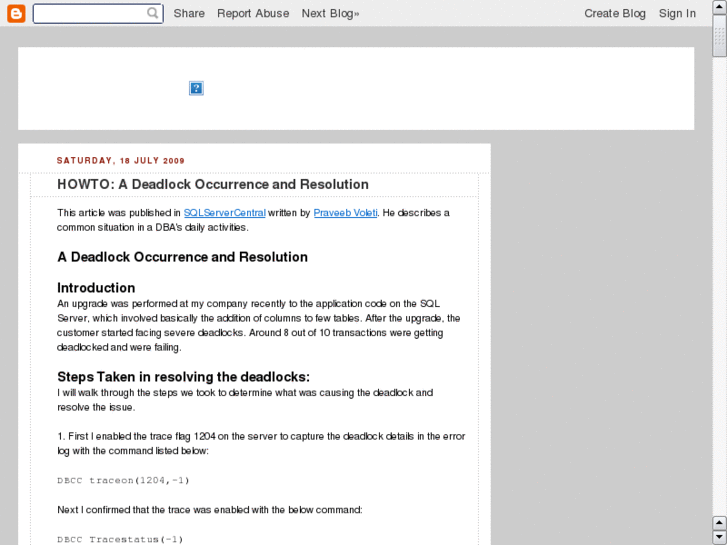Click the DBCC Tracestatus(-1) code line
This screenshot has width=727, height=545.
[120, 539]
